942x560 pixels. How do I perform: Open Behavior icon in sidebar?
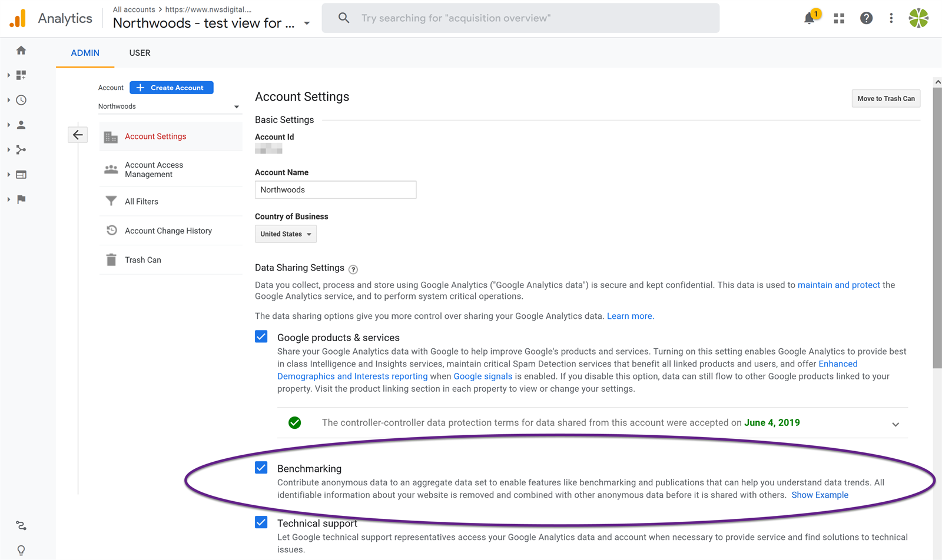(21, 175)
